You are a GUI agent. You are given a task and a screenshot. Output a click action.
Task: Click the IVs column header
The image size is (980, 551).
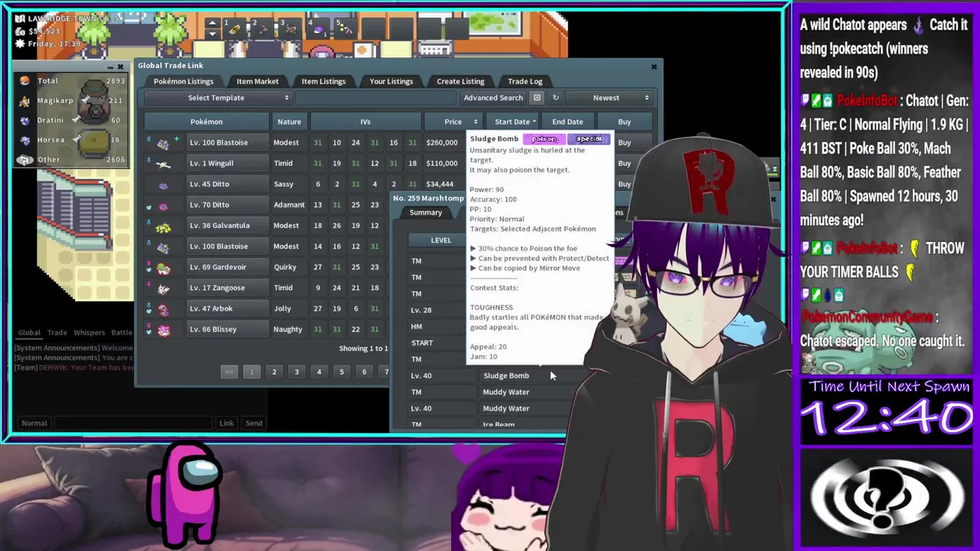pos(365,122)
